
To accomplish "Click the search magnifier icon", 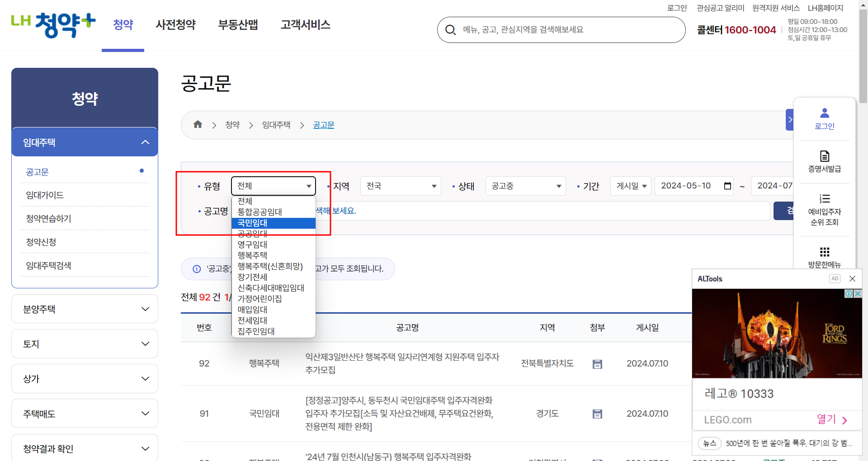I will (x=450, y=29).
